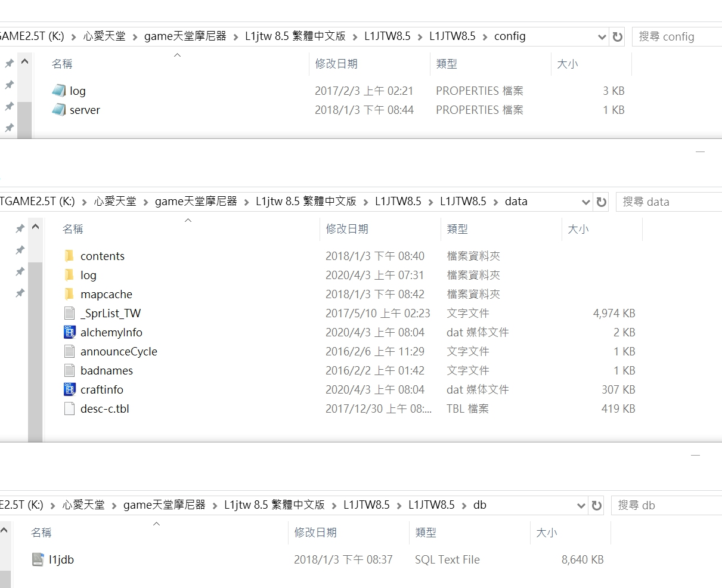Select the mapcache folder name
The width and height of the screenshot is (722, 588).
pyautogui.click(x=106, y=295)
